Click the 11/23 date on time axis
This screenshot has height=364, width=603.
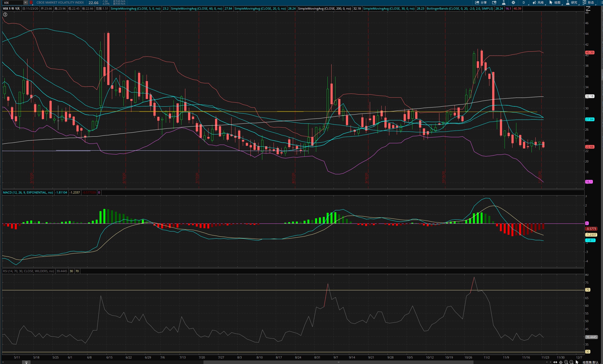coord(545,357)
